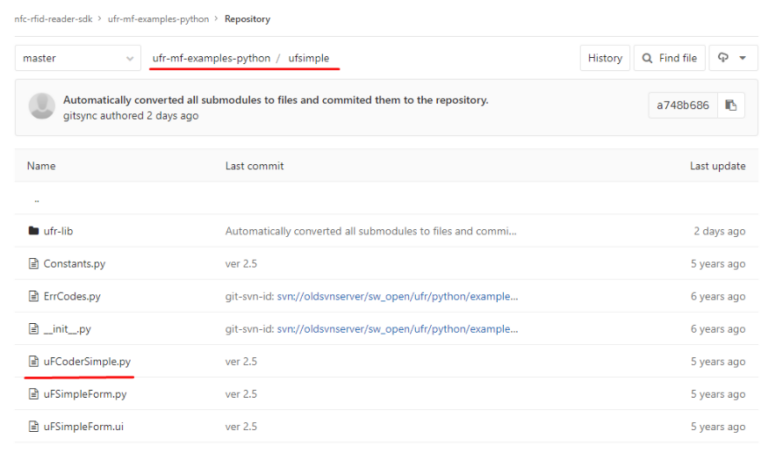
Task: Click the file icon beside __init__.py
Action: [33, 329]
